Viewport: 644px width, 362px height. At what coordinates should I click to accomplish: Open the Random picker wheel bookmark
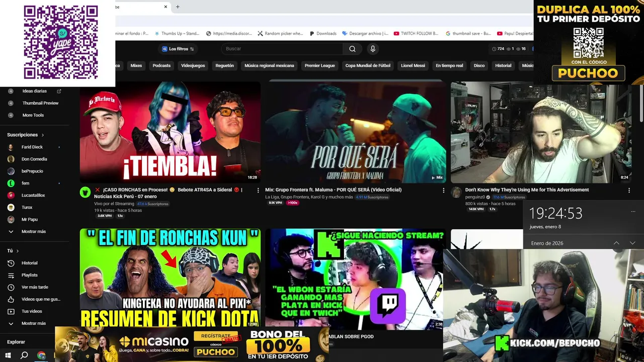280,34
